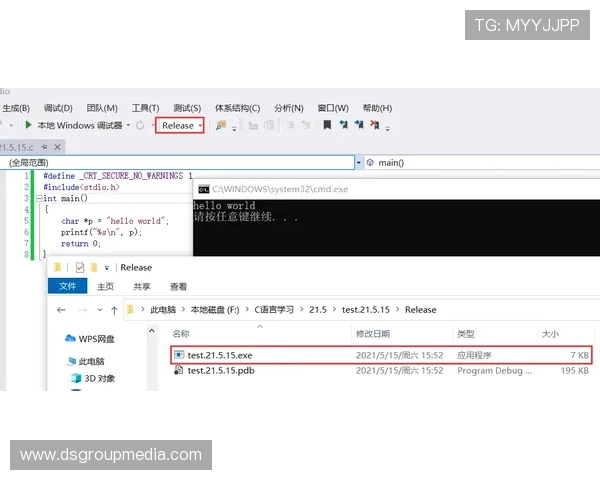Toggle a bookmark with the bookmark icon

[x=327, y=125]
